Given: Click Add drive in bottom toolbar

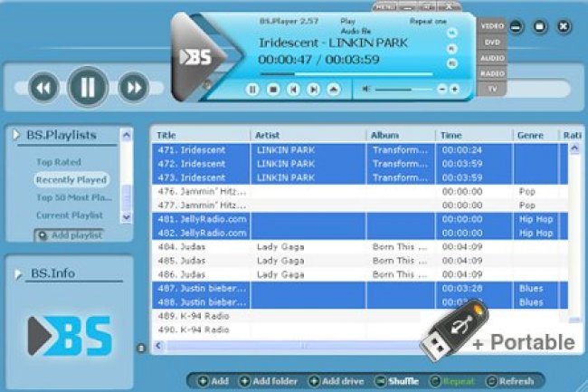Looking at the screenshot, I should [337, 381].
